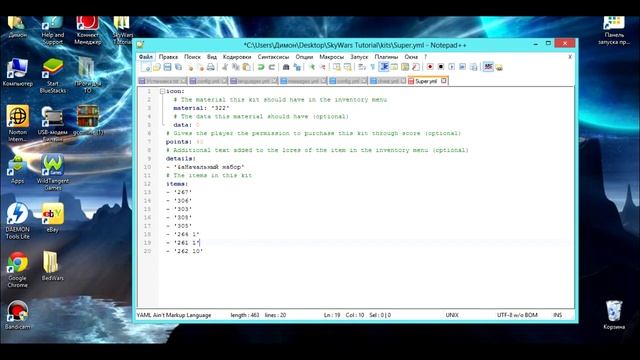Click the macro Playback icon
Viewport: 640px width, 360px height.
(452, 67)
